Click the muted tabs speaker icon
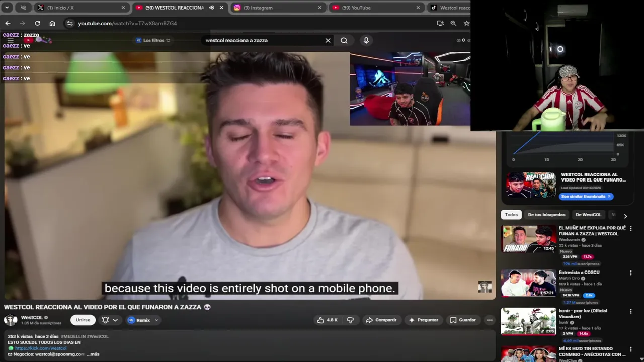644x362 pixels. pos(23,8)
